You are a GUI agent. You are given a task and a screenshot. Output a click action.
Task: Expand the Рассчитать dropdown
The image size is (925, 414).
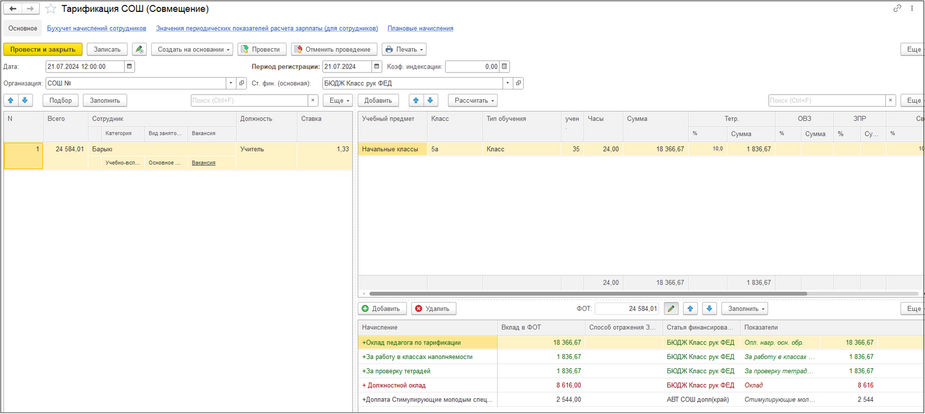(473, 100)
